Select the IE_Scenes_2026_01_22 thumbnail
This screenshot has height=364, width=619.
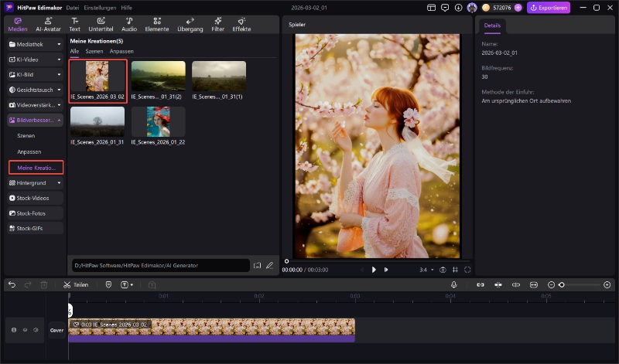(x=158, y=122)
